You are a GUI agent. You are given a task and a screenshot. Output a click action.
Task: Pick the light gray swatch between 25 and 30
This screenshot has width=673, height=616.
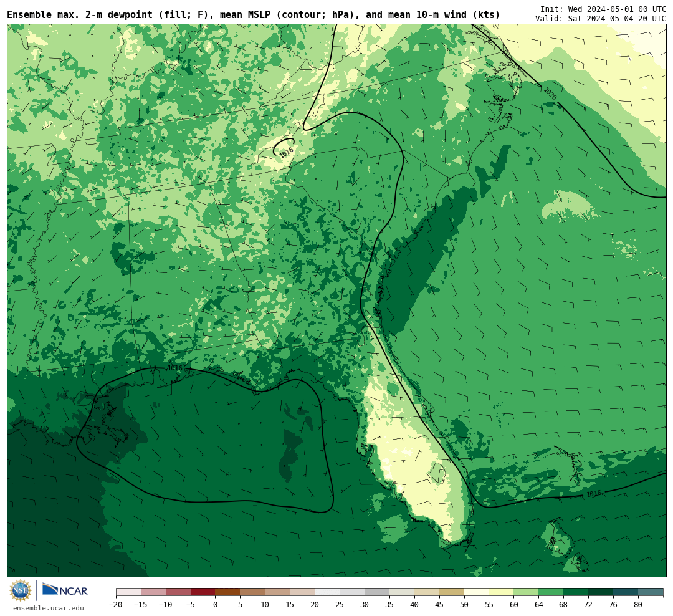352,592
